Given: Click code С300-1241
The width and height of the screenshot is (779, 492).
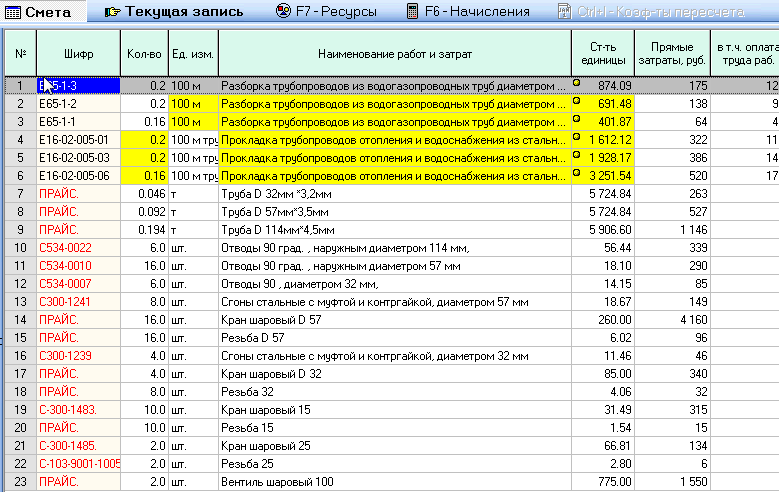Looking at the screenshot, I should (x=65, y=302).
